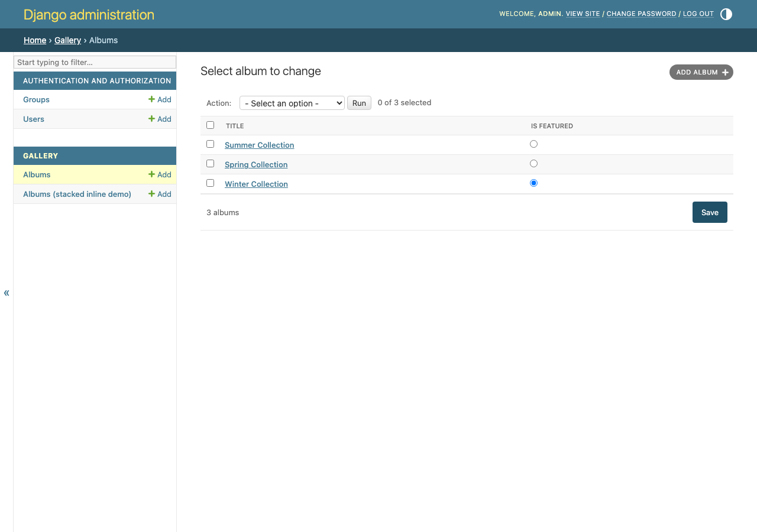Viewport: 757px width, 532px height.
Task: Click the "0 of 3 selected" counter
Action: [405, 102]
